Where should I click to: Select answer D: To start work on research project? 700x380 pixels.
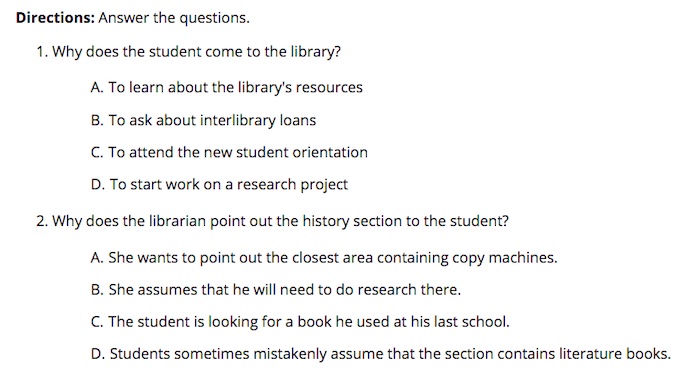pos(219,184)
